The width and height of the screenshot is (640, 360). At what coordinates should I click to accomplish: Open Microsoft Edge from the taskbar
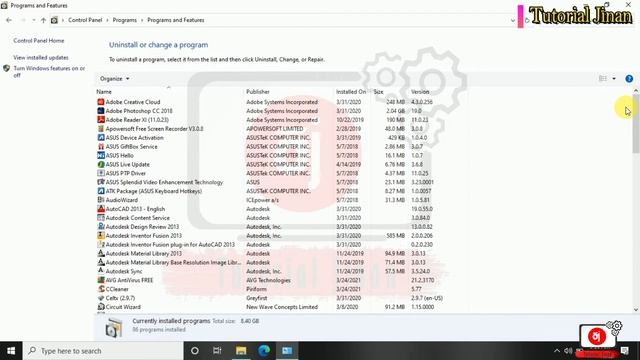click(264, 351)
